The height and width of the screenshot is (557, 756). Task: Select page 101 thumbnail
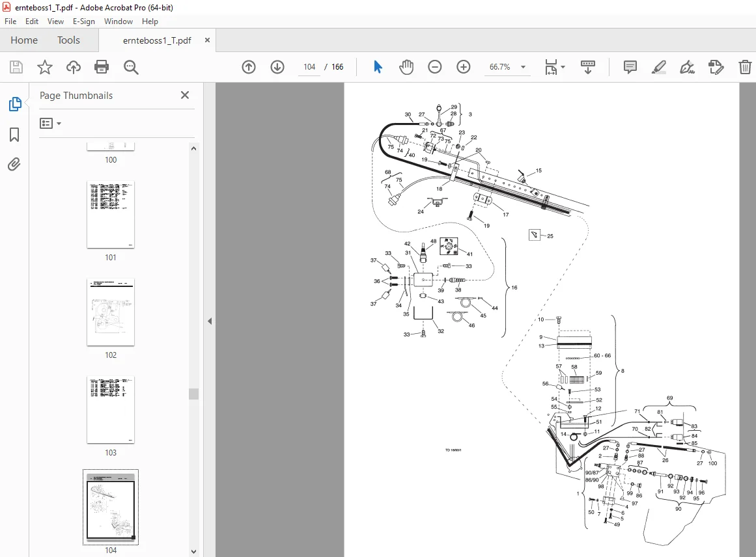point(111,215)
